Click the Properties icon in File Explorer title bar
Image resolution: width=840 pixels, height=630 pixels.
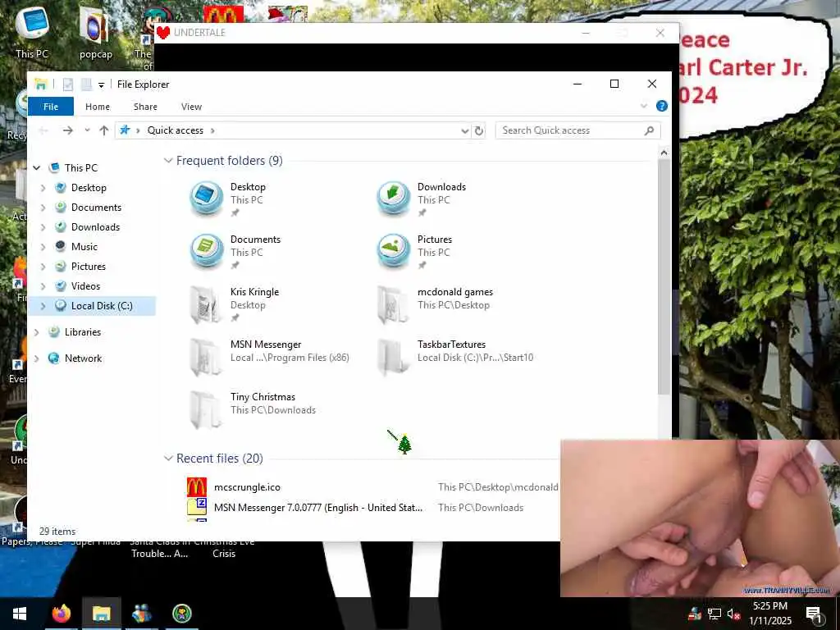coord(68,84)
